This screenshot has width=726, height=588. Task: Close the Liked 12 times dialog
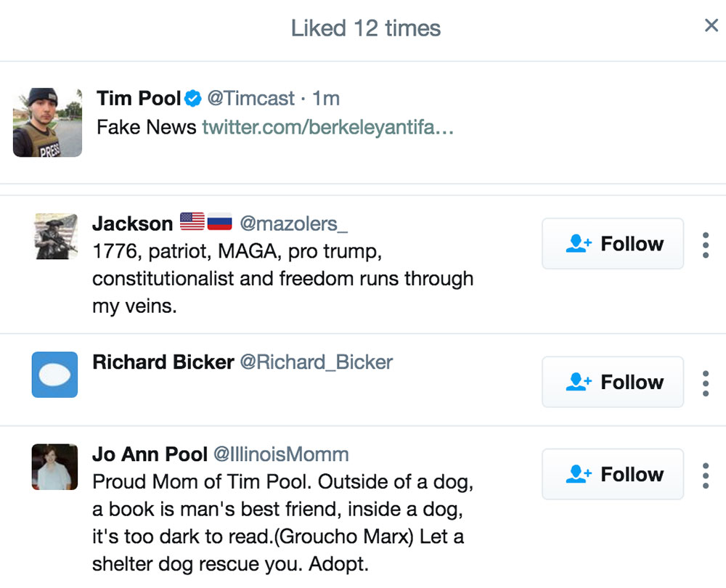pyautogui.click(x=711, y=26)
